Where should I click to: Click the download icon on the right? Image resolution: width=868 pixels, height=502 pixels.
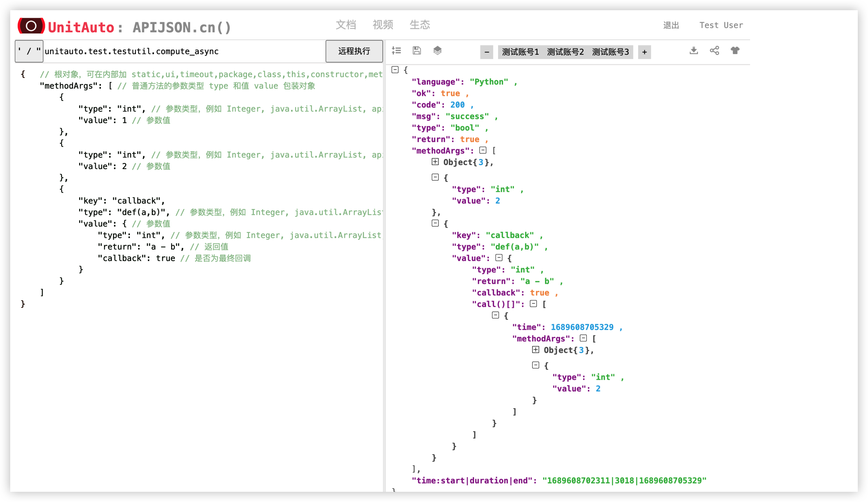694,51
